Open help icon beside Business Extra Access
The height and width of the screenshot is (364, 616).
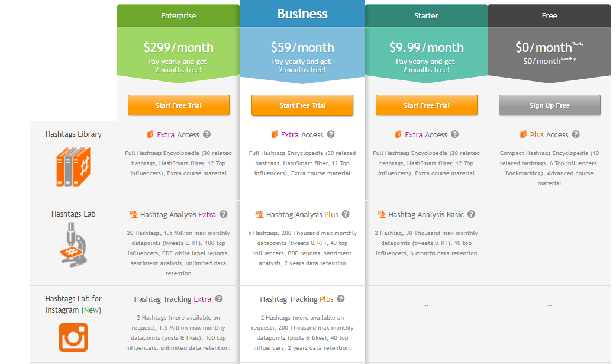pos(331,134)
